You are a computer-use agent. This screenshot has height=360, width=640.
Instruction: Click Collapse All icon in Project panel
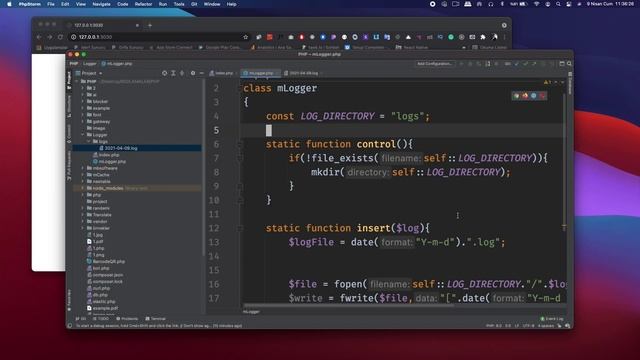point(182,73)
